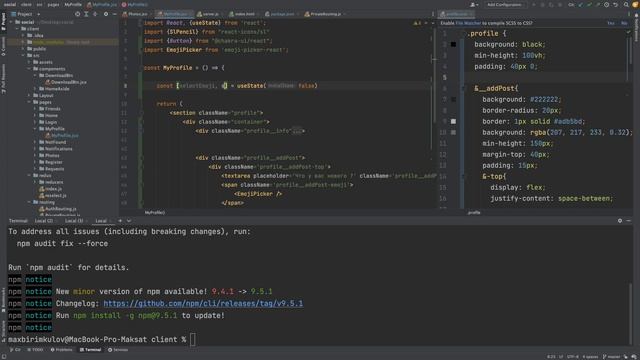Click Yes on the File Watcher prompt
The width and height of the screenshot is (640, 360).
(x=611, y=23)
